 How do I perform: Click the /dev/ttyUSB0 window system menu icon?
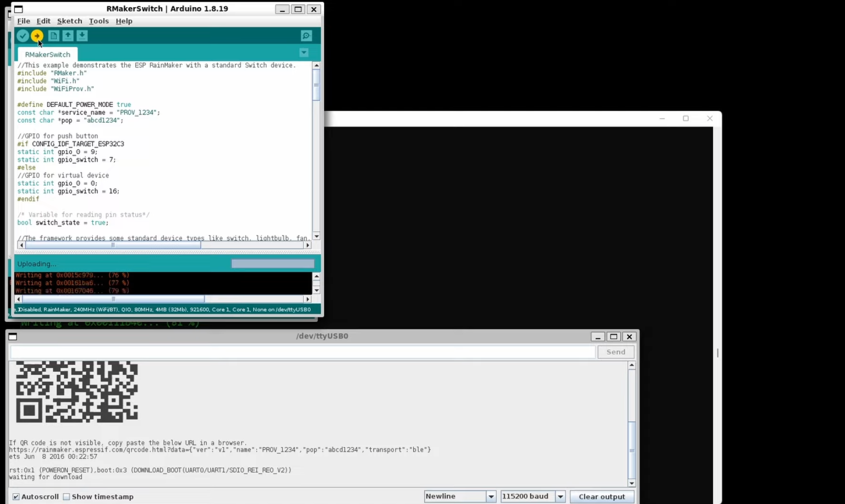click(x=13, y=337)
